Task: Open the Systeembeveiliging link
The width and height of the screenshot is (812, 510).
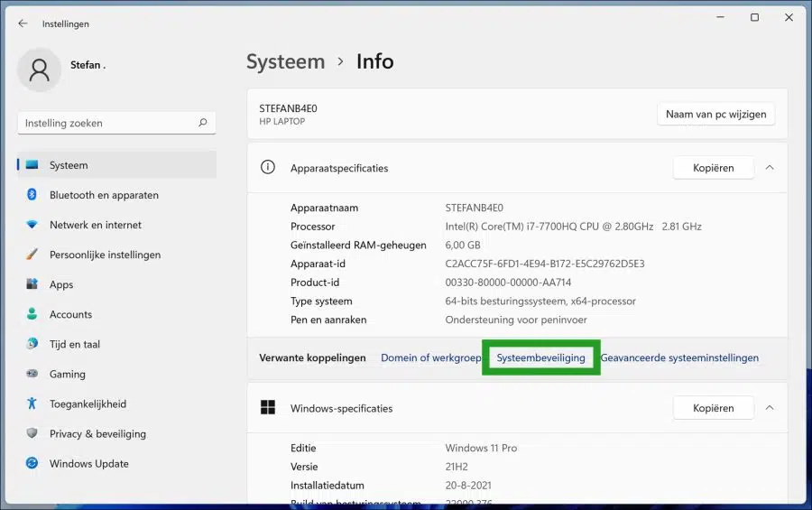Action: [x=540, y=357]
